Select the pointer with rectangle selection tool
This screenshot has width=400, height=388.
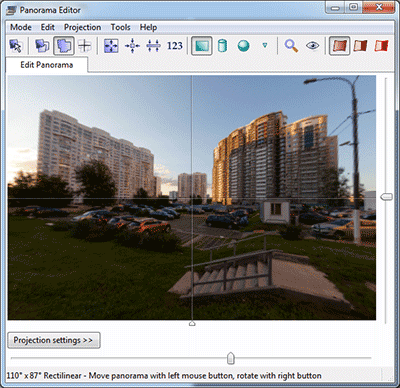tap(15, 46)
